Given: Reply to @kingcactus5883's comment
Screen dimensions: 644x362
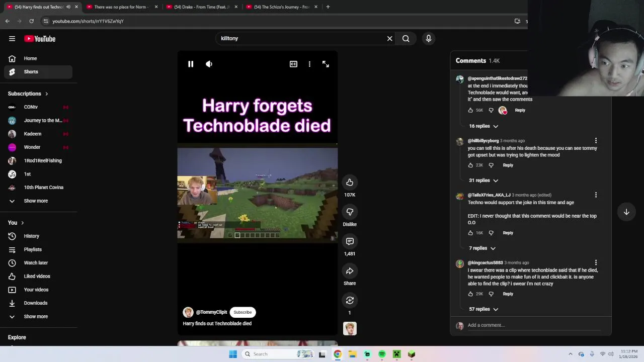Looking at the screenshot, I should point(508,294).
